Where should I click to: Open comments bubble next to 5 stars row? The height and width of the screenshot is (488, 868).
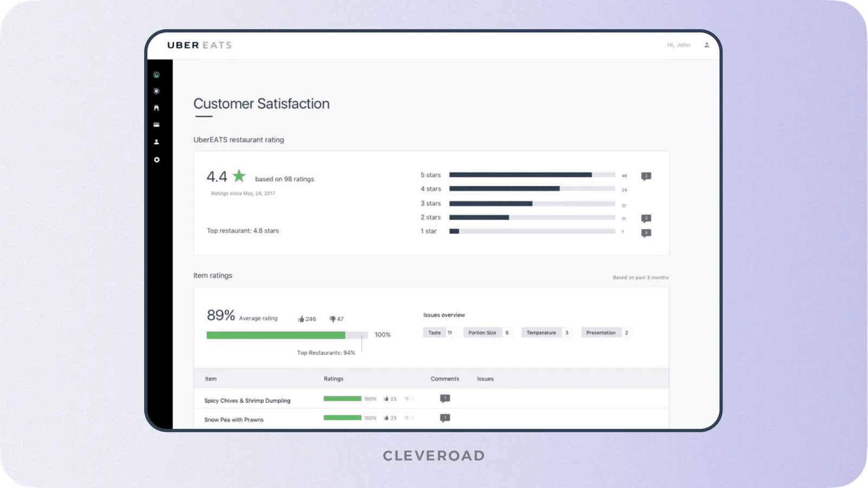tap(646, 175)
